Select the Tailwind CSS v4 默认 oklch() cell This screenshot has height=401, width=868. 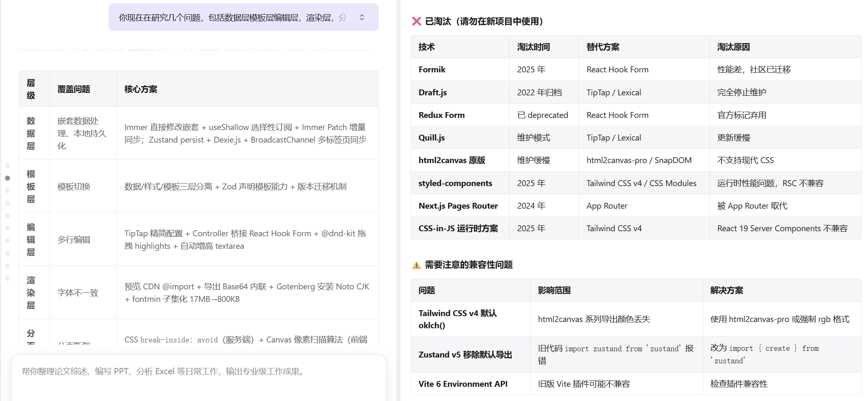click(457, 319)
